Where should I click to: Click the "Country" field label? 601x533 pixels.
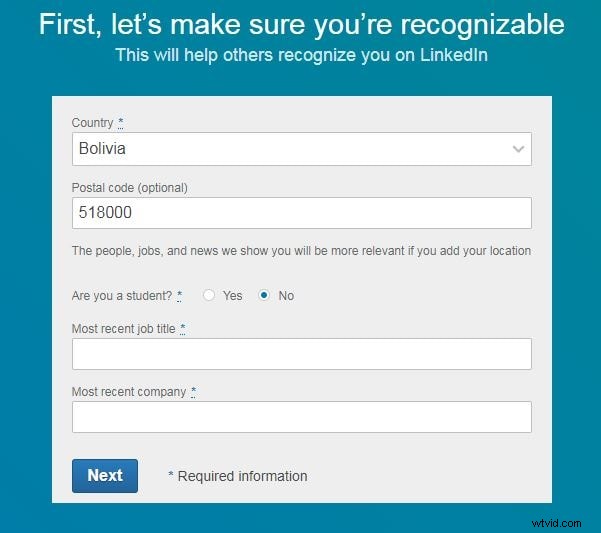click(x=92, y=123)
